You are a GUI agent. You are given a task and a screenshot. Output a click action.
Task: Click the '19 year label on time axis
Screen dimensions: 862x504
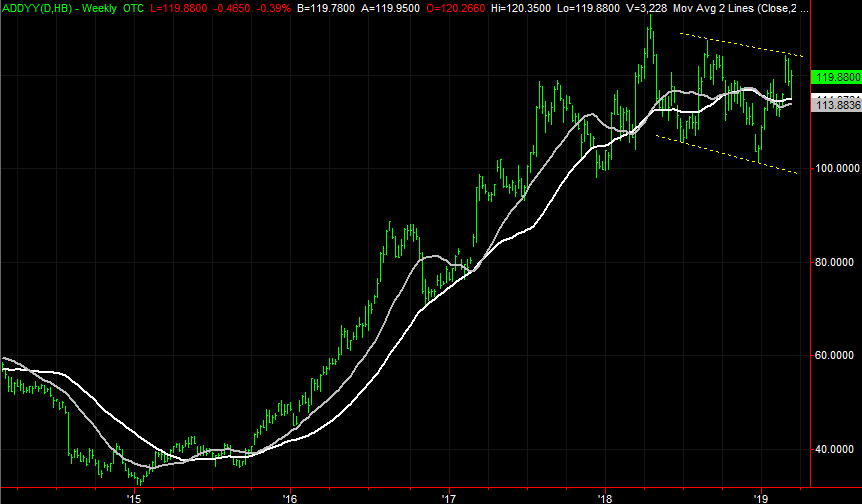(761, 498)
